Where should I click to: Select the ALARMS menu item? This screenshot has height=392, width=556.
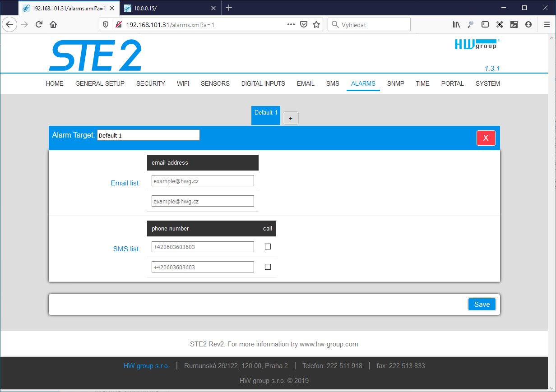pos(363,83)
